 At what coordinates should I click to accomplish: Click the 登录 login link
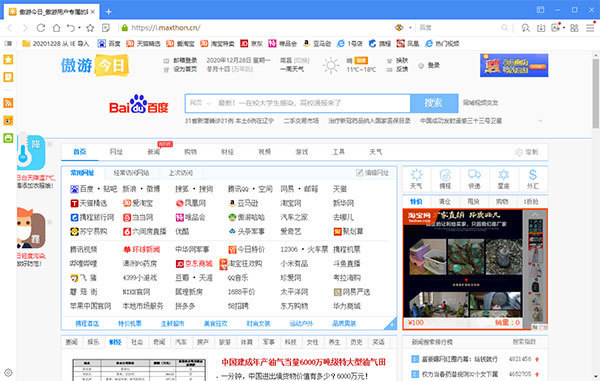429,65
